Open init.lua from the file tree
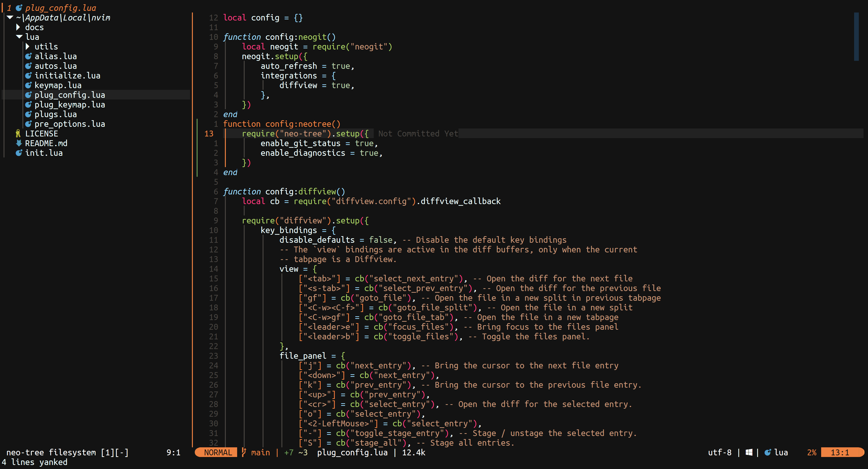The image size is (868, 469). (44, 153)
